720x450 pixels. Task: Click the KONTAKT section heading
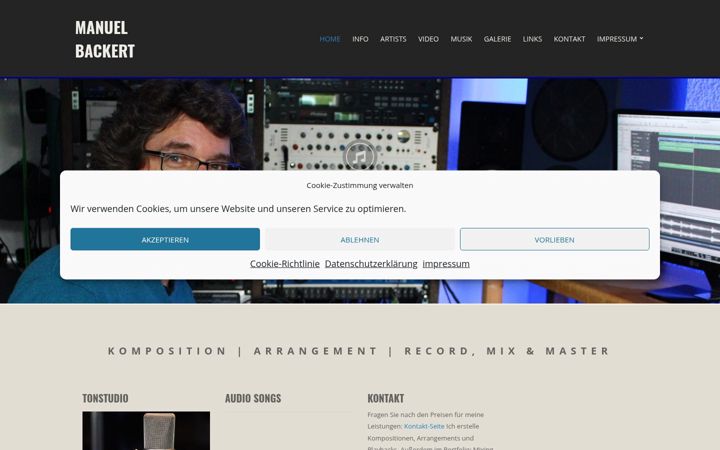point(386,398)
